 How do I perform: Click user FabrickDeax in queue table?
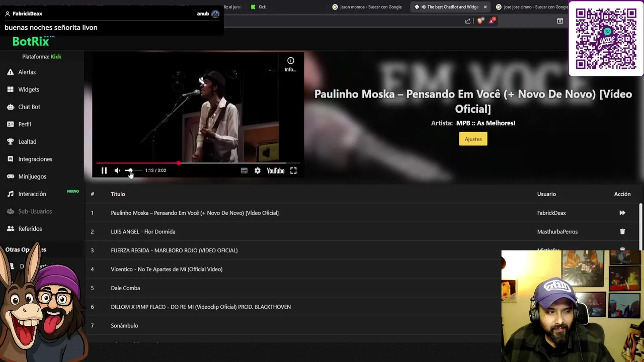pos(551,213)
